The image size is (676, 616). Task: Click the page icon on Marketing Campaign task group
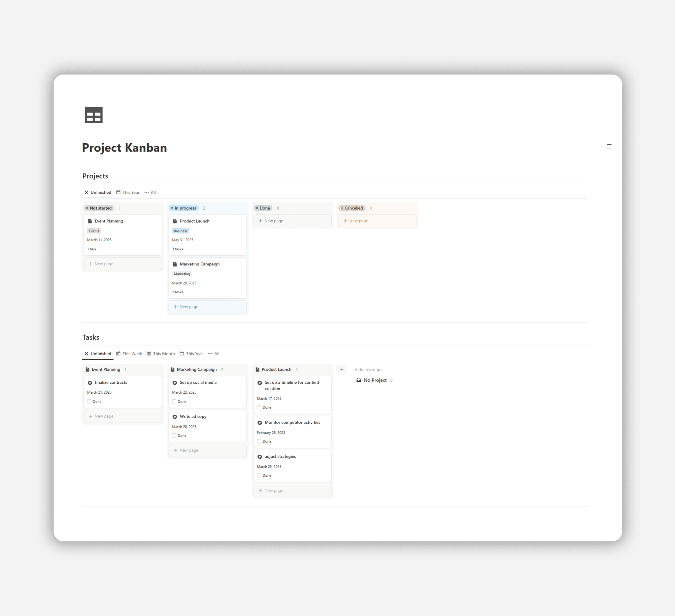pos(172,369)
